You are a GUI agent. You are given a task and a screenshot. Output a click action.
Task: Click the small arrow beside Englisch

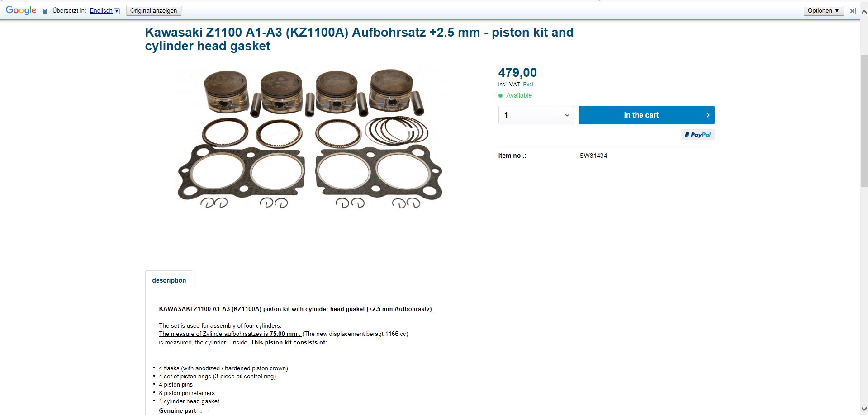(117, 11)
